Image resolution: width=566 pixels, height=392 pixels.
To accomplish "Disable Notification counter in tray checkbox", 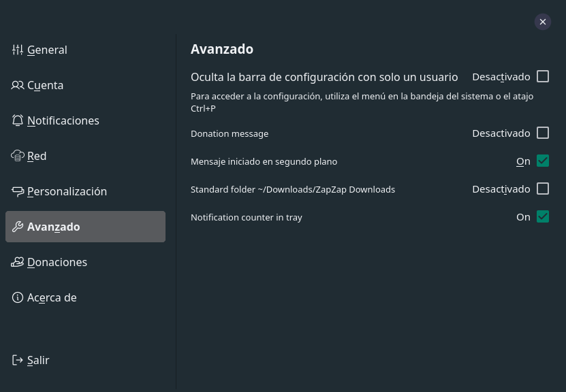I will click(543, 216).
